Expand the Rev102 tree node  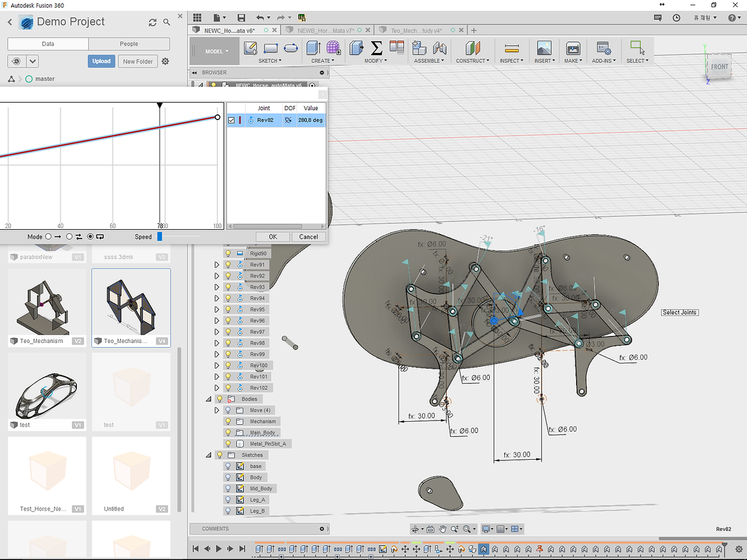point(217,388)
